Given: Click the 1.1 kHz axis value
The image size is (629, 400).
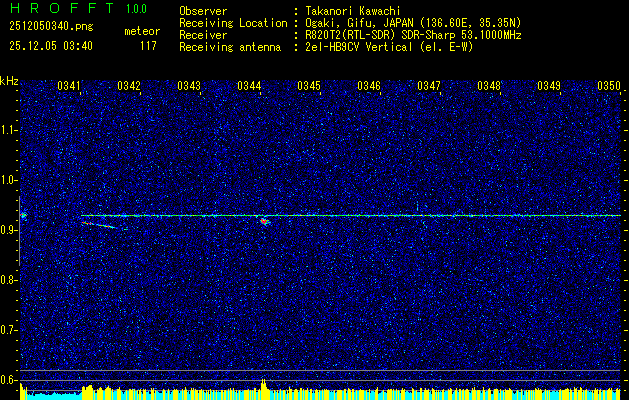Looking at the screenshot, I should [8, 130].
